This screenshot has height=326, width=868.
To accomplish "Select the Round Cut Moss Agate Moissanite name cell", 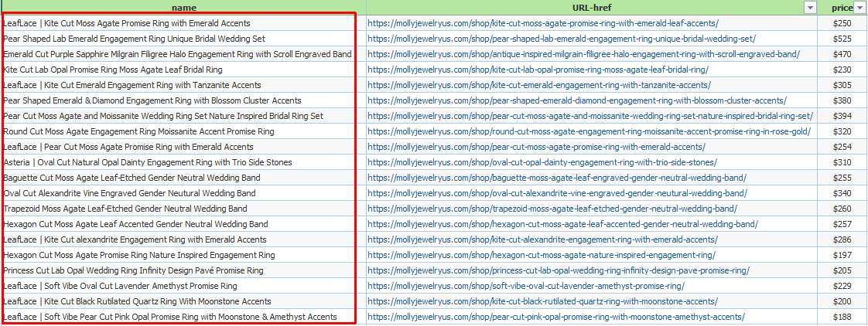I will [x=138, y=131].
